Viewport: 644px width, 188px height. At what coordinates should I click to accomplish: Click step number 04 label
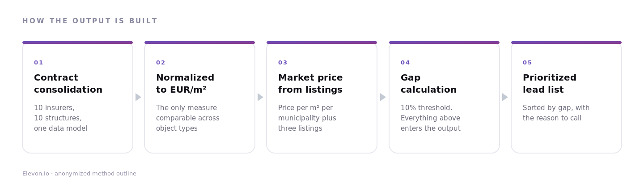tap(405, 63)
